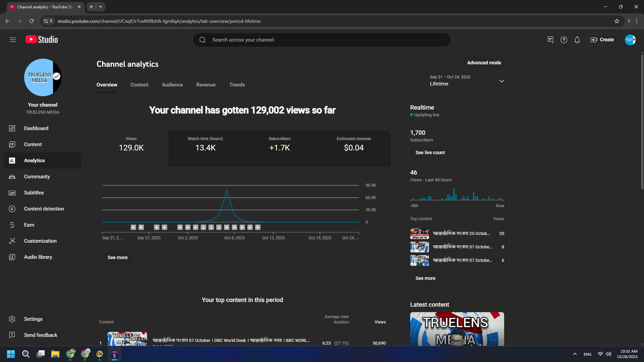Click See live count link

click(430, 153)
